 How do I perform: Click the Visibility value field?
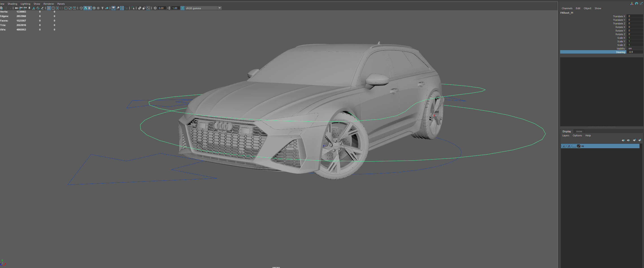click(x=635, y=48)
